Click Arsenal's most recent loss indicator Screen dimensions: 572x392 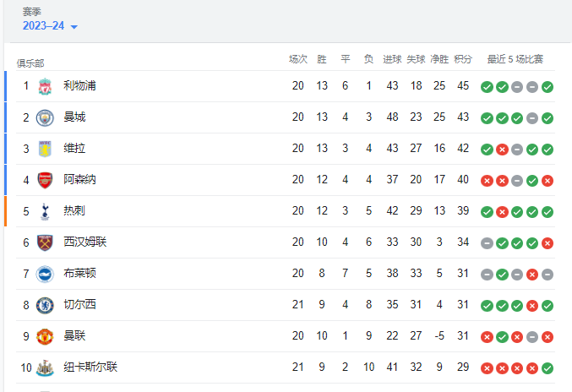[x=547, y=181]
